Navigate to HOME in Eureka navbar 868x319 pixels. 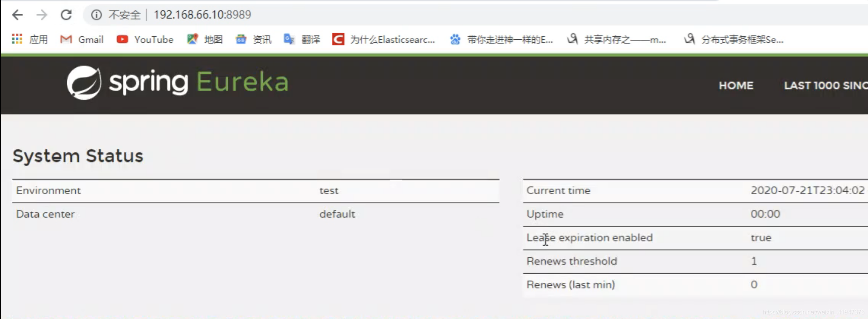(736, 85)
